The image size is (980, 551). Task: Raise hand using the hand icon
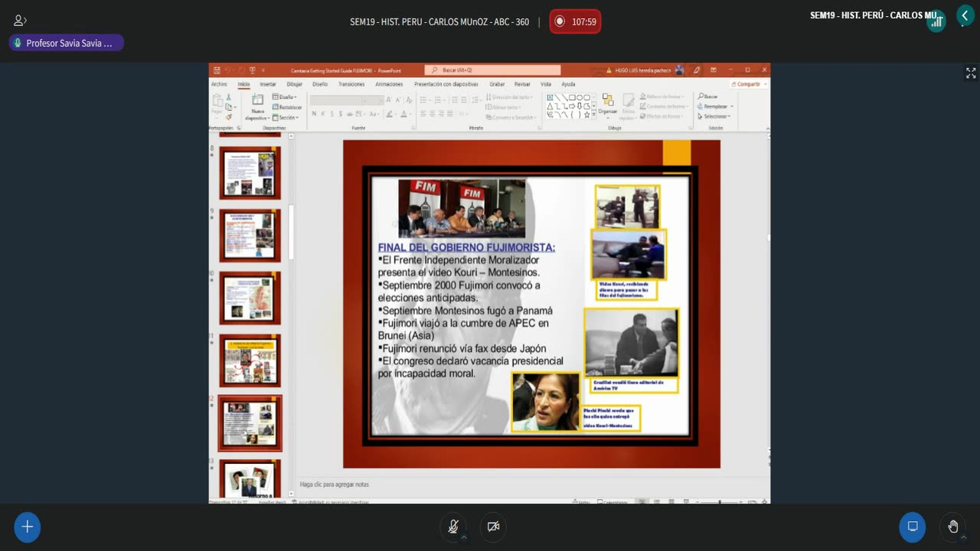[952, 527]
